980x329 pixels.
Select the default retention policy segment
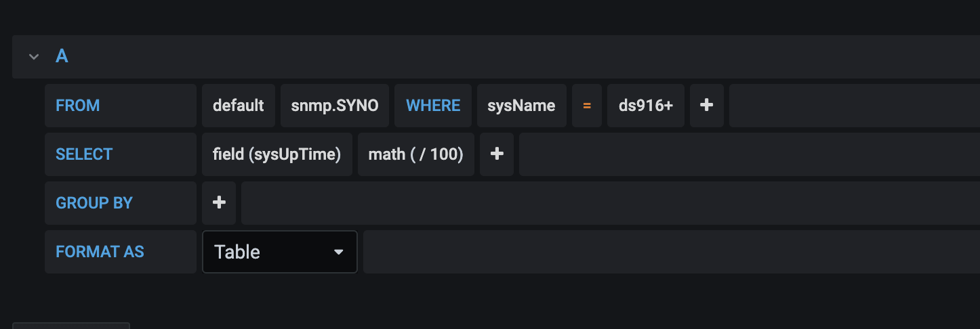238,106
